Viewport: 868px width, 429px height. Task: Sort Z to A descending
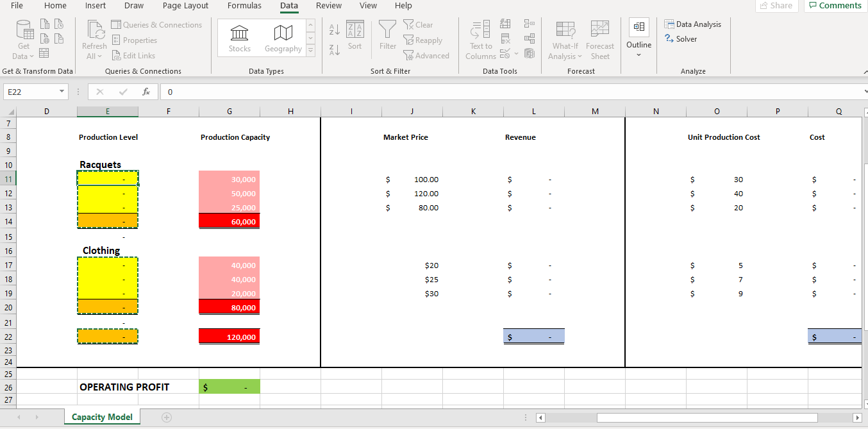[334, 50]
